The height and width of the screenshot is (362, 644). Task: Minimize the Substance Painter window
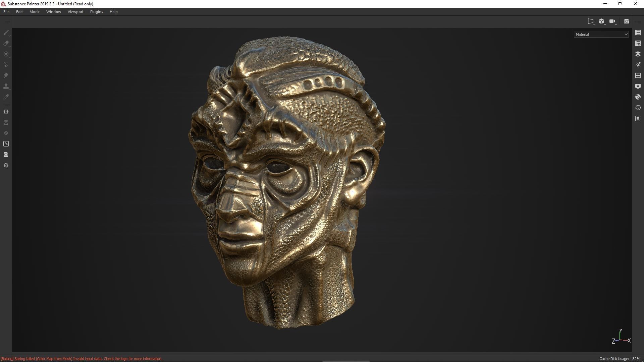[605, 4]
